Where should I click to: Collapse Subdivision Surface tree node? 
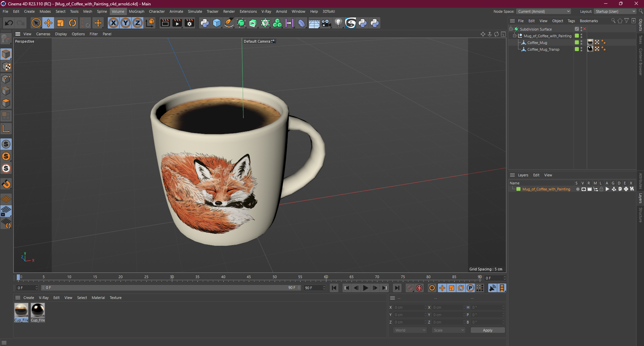(511, 29)
